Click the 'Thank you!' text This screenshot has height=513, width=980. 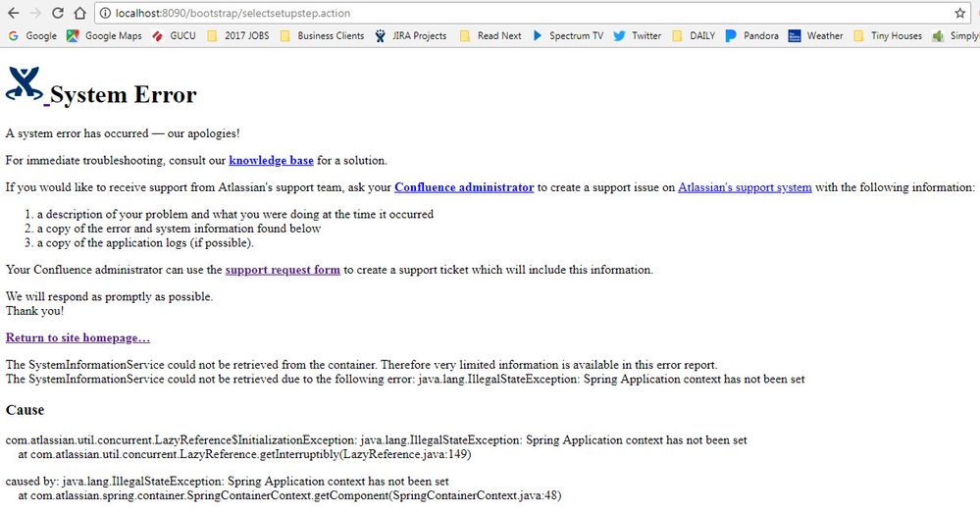pyautogui.click(x=35, y=311)
